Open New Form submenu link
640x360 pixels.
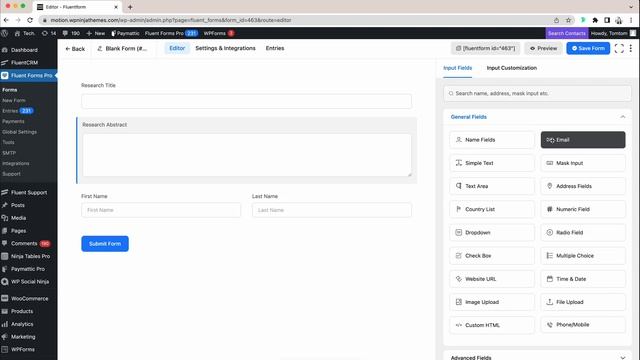(x=14, y=100)
